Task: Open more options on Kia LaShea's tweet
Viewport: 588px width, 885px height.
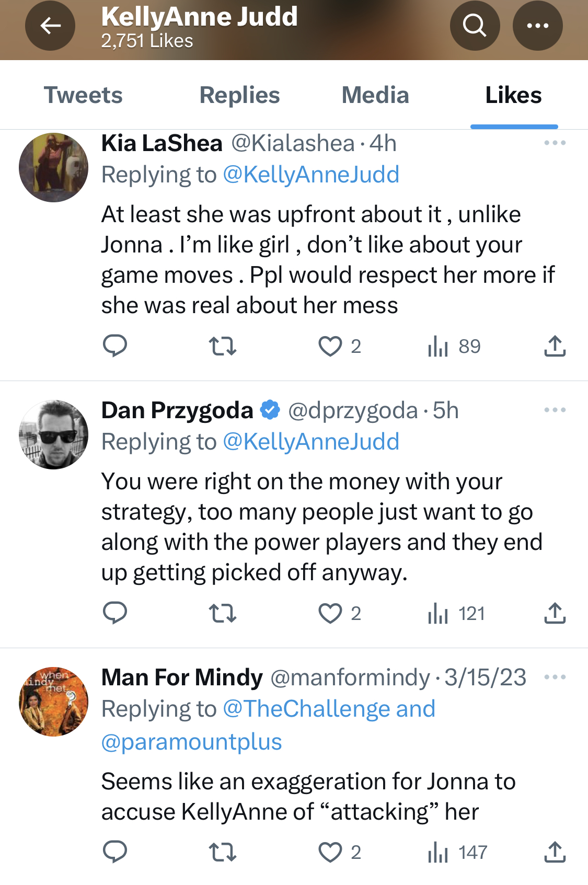Action: (555, 143)
